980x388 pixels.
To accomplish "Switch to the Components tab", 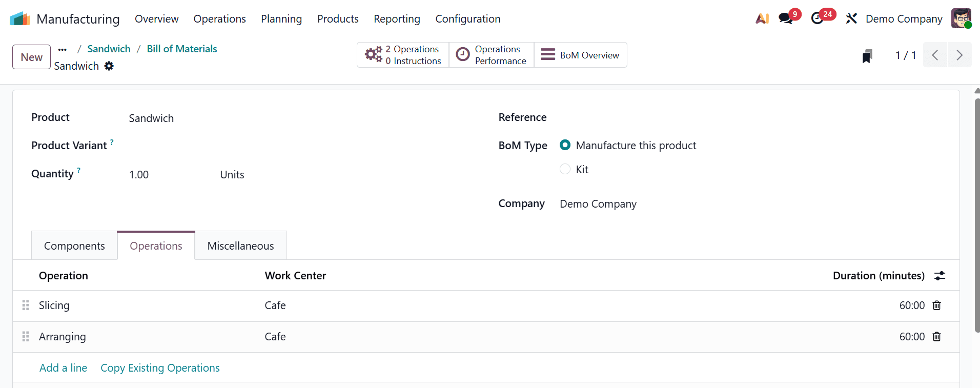I will 74,246.
